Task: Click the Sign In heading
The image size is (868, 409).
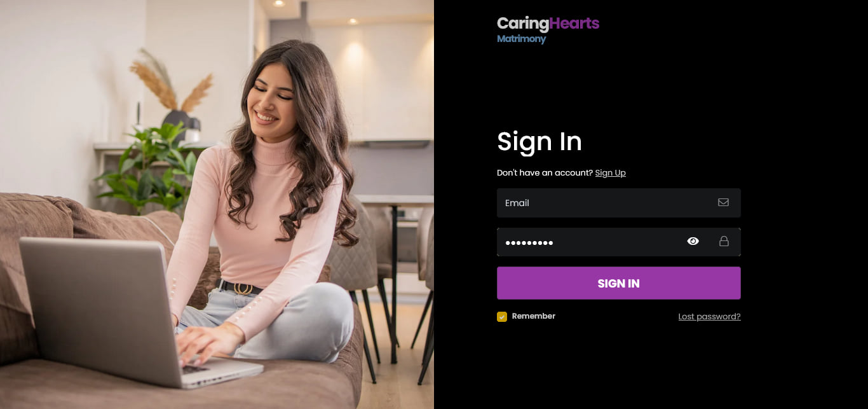Action: coord(539,141)
